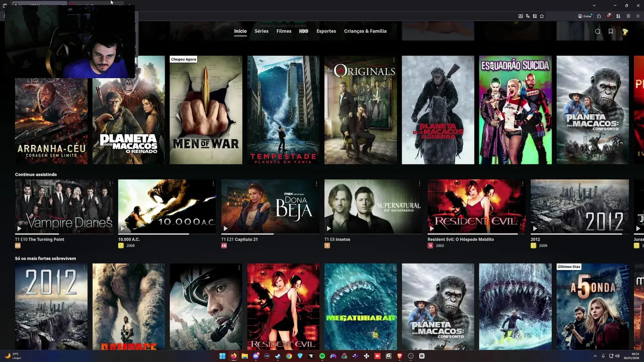Open three-dot menu on 2012 continue card
The width and height of the screenshot is (644, 362).
626,184
